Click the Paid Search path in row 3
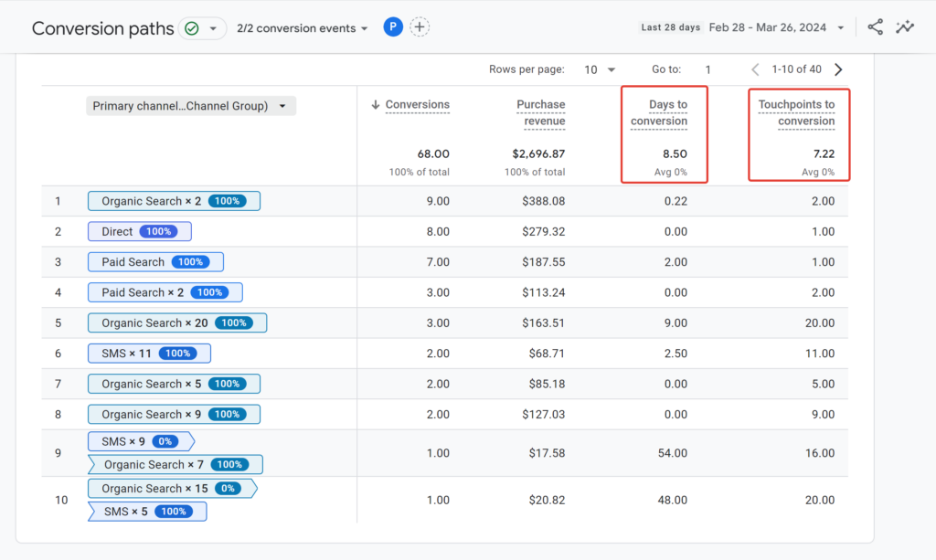The width and height of the screenshot is (936, 560). pos(155,262)
